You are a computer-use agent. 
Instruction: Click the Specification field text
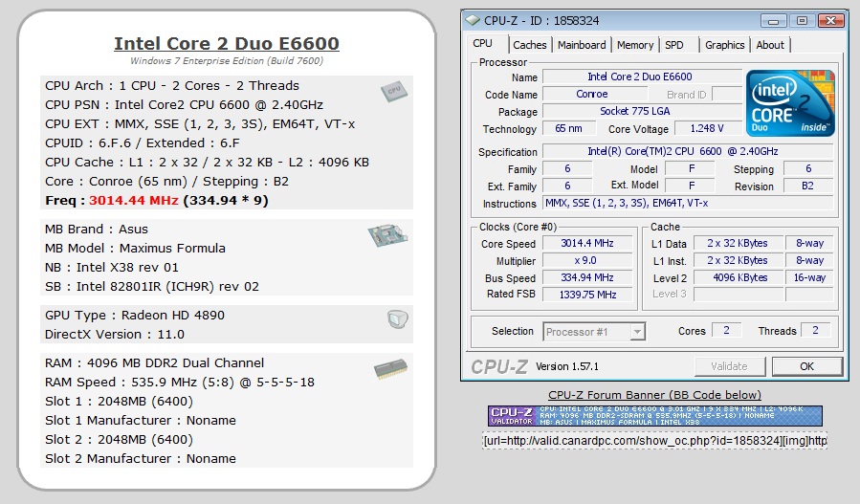tap(688, 151)
